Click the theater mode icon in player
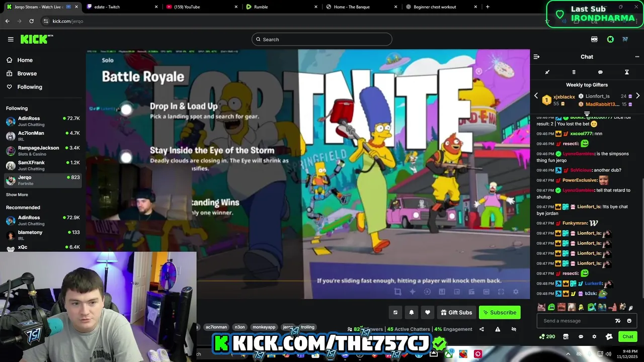Viewport: 644px width, 362px height. pos(486,292)
